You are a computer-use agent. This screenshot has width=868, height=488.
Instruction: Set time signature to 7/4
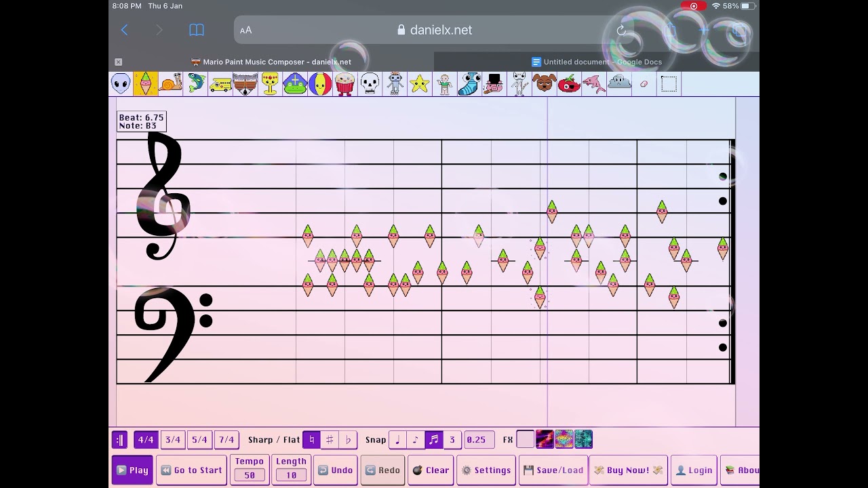click(x=226, y=440)
